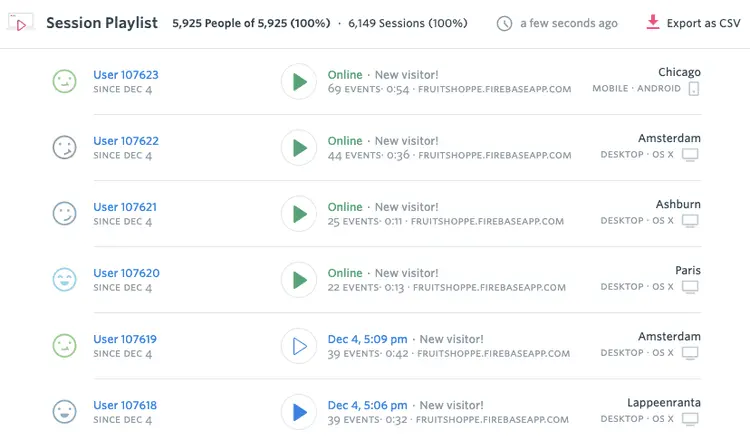Open User 107622 profile link
The image size is (750, 440).
click(125, 141)
